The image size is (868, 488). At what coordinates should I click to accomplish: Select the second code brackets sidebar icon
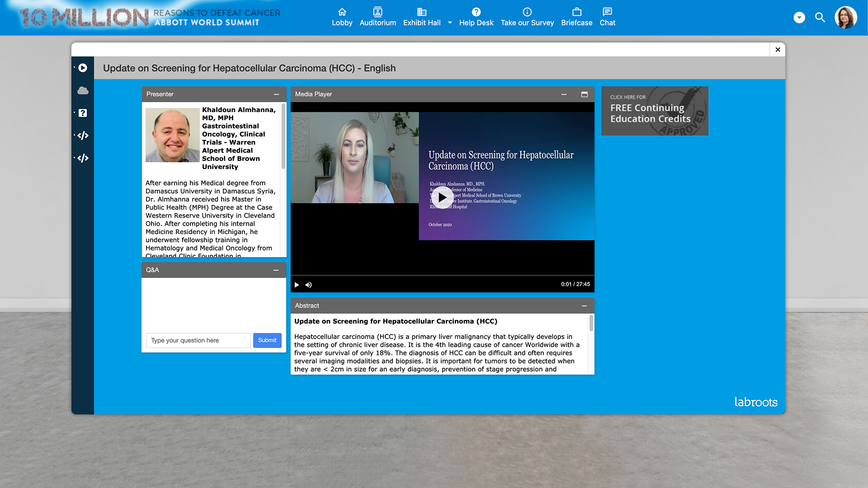[x=83, y=158]
